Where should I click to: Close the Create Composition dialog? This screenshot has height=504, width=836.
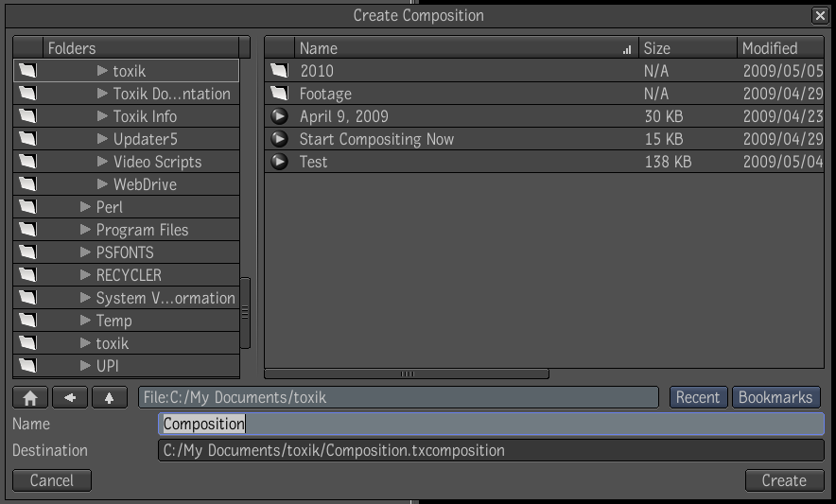(x=820, y=15)
